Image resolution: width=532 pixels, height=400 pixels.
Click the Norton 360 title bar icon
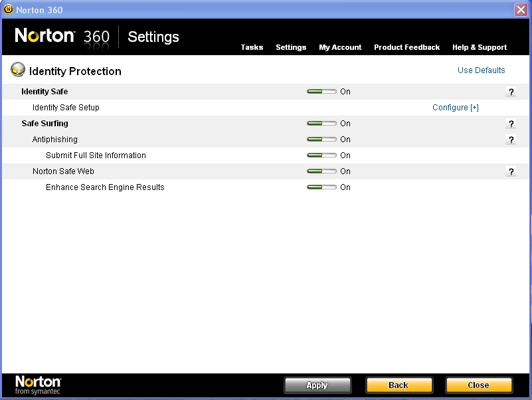[x=8, y=9]
